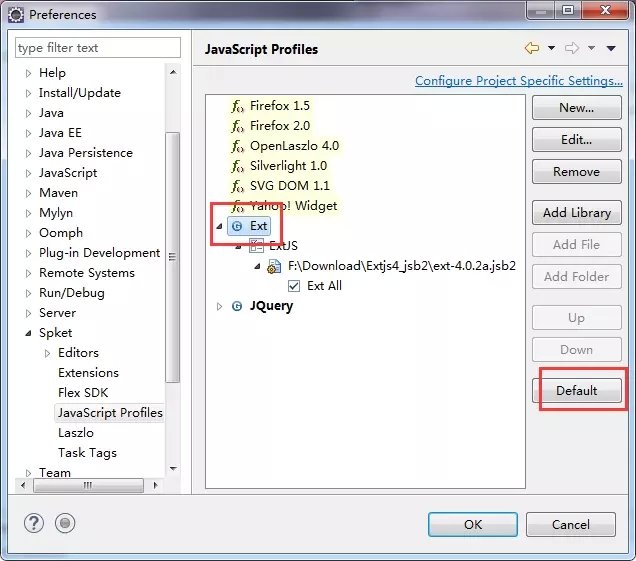Collapse the Spket tree node

coord(28,333)
